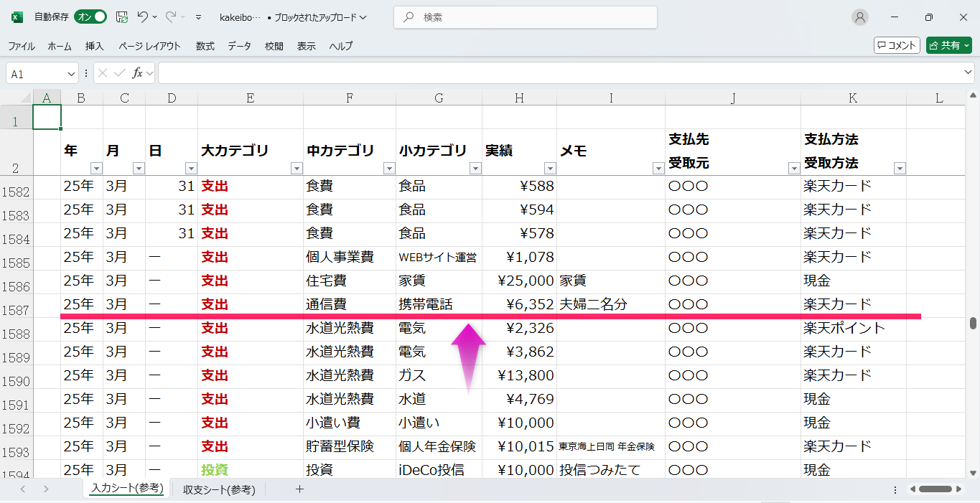Image resolution: width=980 pixels, height=503 pixels.
Task: Click the horizontal scrollbar thumb
Action: coord(935,489)
